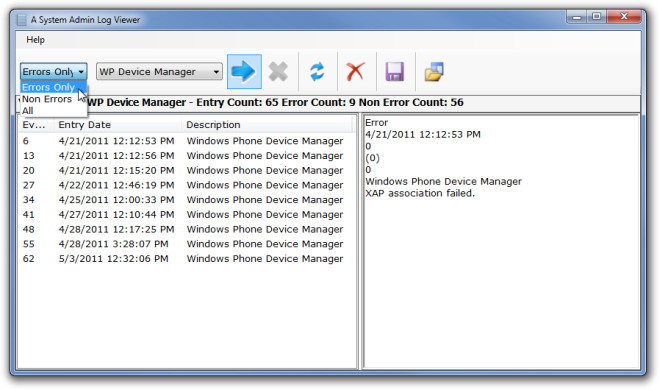Screen dimensions: 660x390
Task: Click the blue arrow load log icon
Action: click(x=244, y=72)
